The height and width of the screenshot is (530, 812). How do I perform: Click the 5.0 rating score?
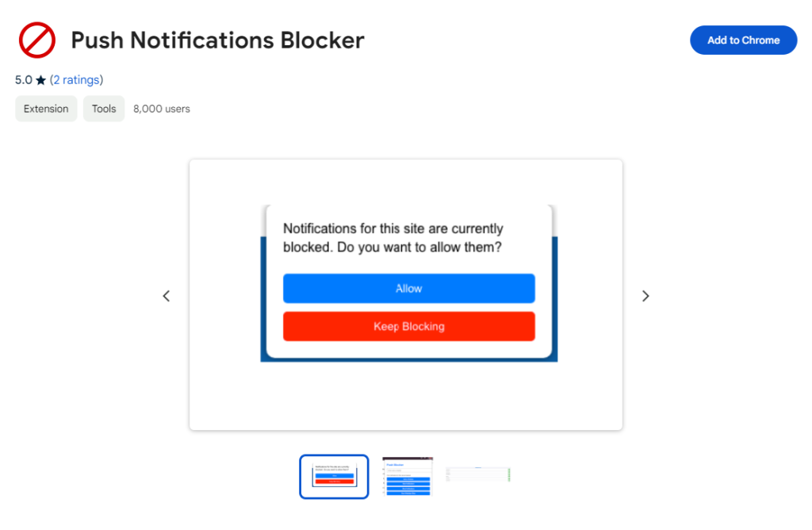pos(24,80)
